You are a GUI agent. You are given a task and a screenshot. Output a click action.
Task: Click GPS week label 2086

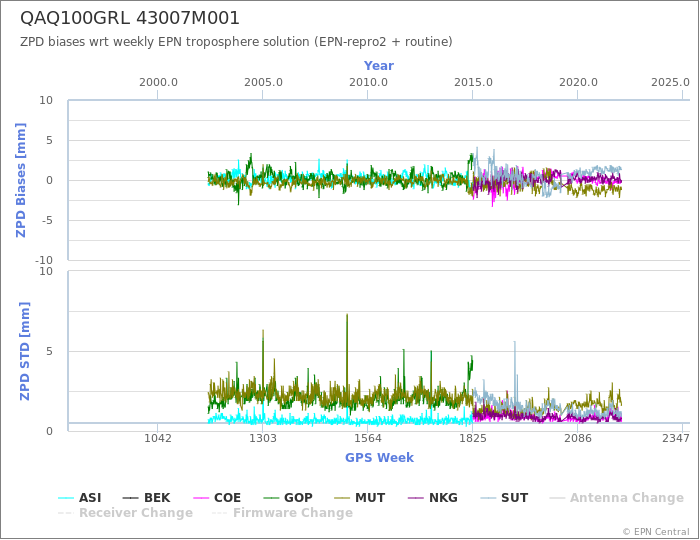point(578,438)
